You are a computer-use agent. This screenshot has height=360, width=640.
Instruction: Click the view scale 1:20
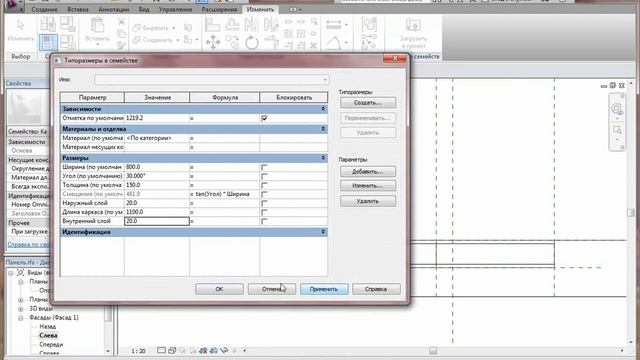[138, 351]
